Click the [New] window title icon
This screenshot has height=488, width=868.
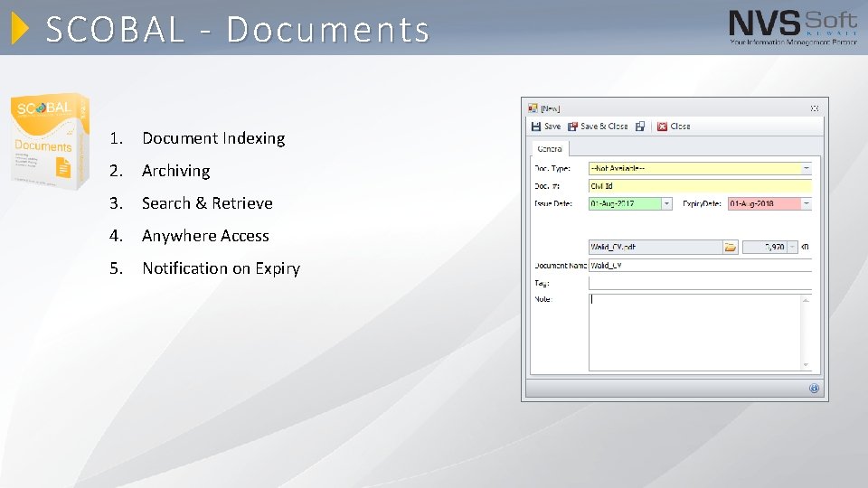(x=533, y=108)
